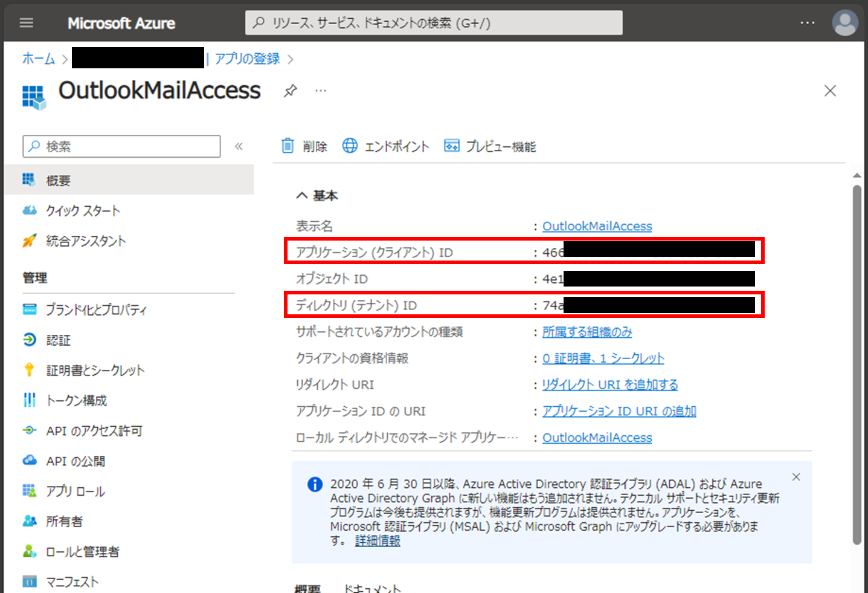The image size is (868, 593).
Task: Click the アプリケーション (クライアント) ID label
Action: pos(375,253)
